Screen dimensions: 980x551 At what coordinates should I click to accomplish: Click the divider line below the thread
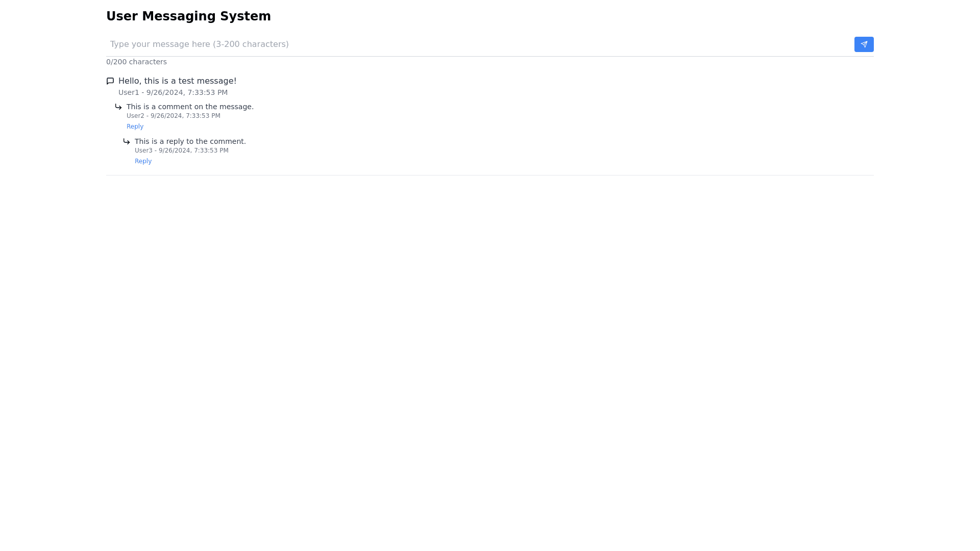pyautogui.click(x=490, y=175)
